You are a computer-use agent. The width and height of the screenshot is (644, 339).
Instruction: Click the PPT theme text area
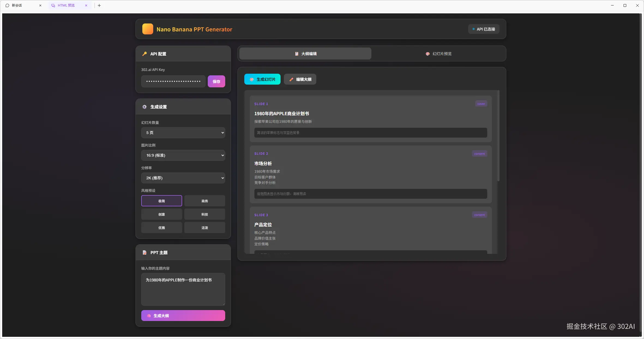click(x=183, y=289)
